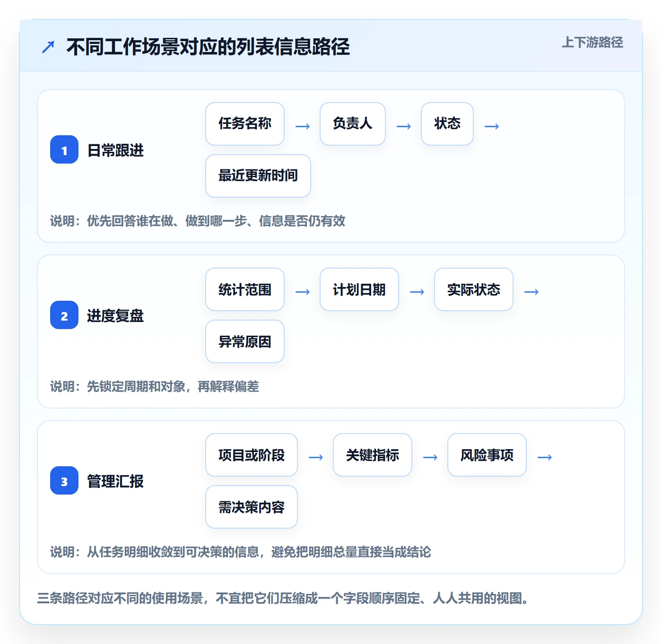Click the number 1 badge for 日常跟进

[64, 149]
